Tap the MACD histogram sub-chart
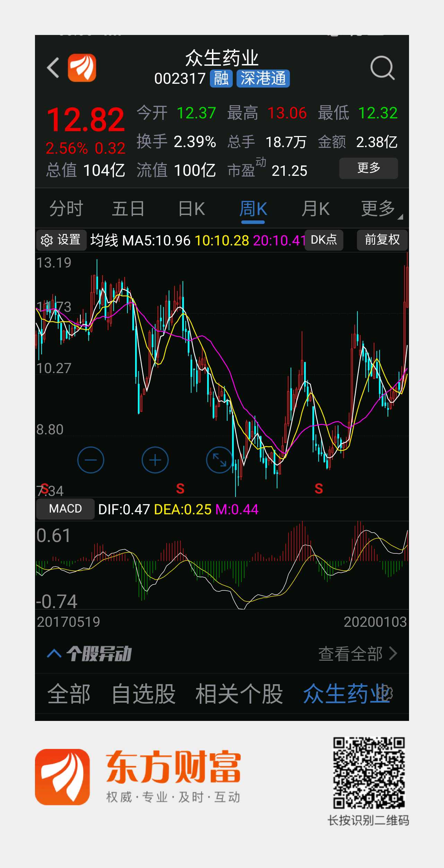Screen dimensions: 444x868 [x=222, y=565]
